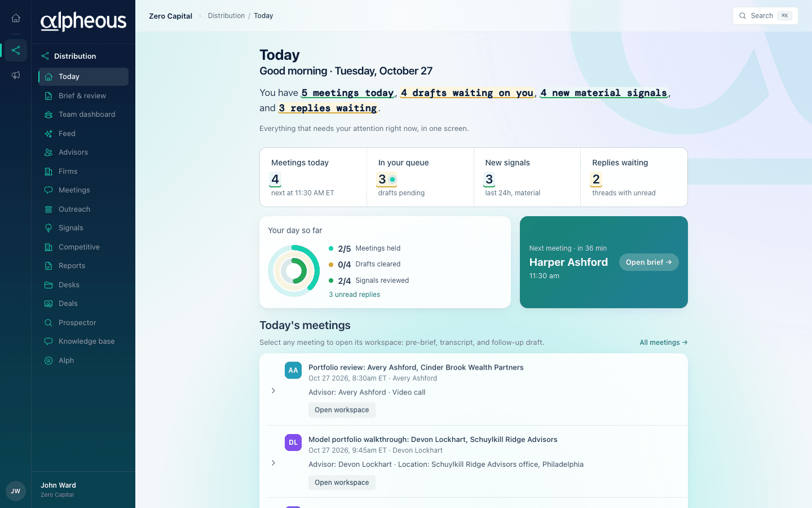Go to Brief & review
Screen dimensions: 812x508
(83, 96)
